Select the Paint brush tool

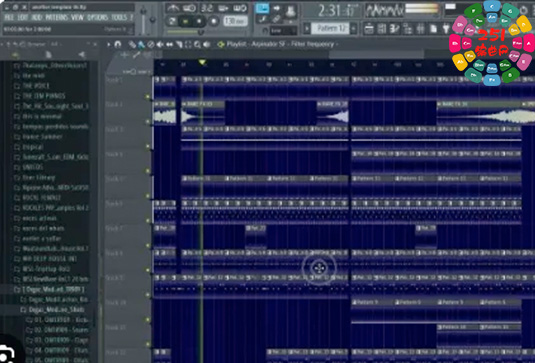point(141,44)
